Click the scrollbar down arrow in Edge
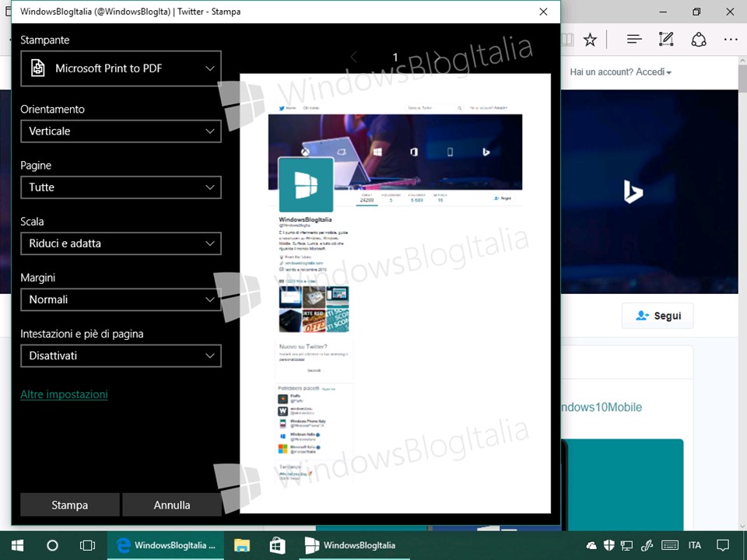 pyautogui.click(x=742, y=527)
